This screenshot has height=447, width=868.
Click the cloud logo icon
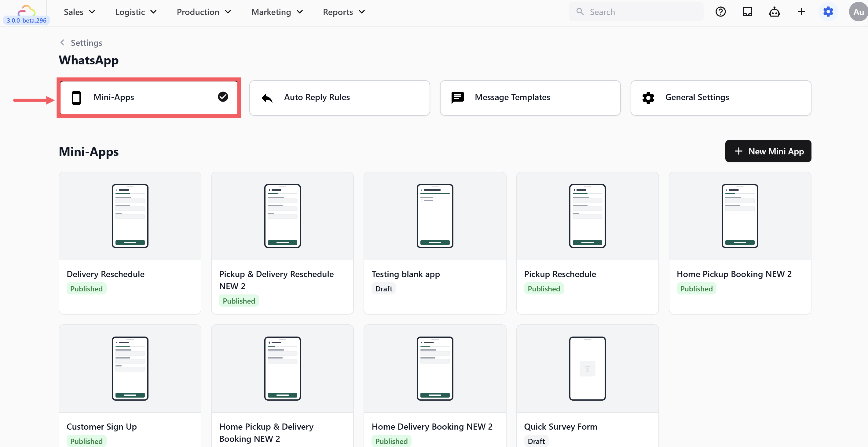coord(26,10)
